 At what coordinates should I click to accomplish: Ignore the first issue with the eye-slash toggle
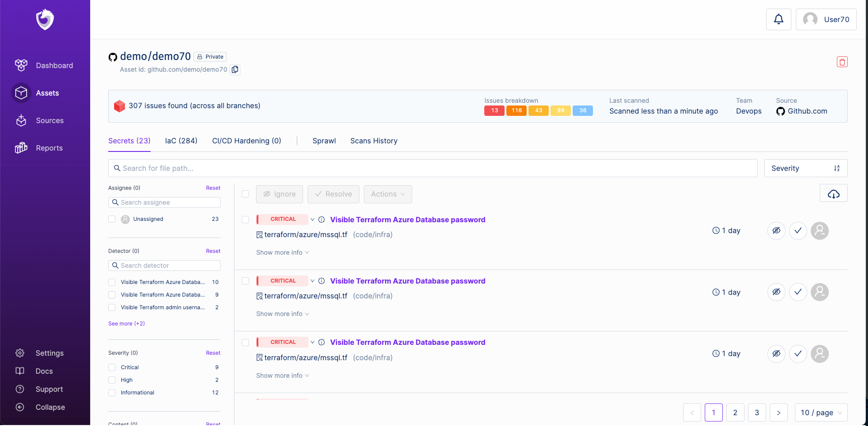[776, 231]
